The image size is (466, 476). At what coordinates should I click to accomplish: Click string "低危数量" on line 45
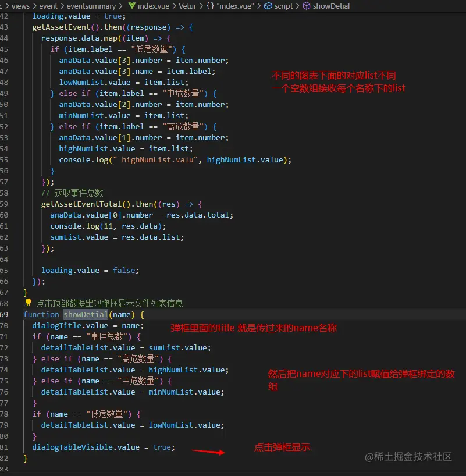click(151, 49)
